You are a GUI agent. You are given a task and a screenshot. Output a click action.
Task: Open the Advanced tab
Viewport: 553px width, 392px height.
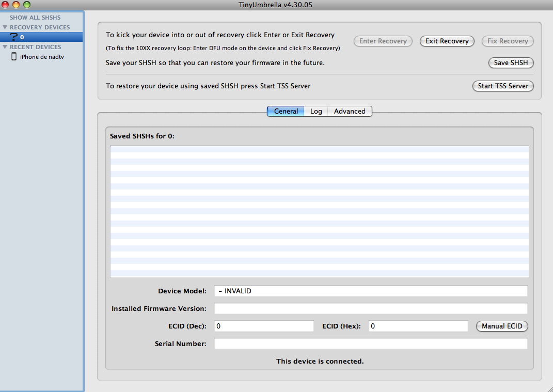350,111
